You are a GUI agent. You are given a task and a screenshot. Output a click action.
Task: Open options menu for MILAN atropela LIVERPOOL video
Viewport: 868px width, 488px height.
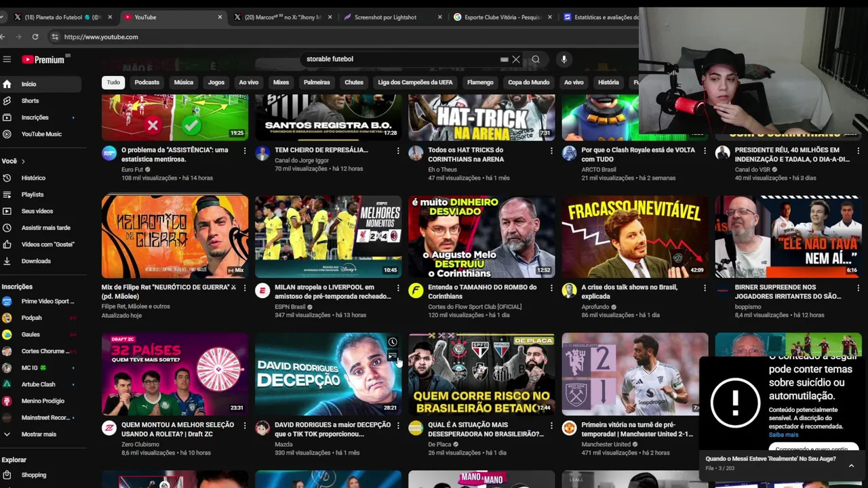click(398, 288)
